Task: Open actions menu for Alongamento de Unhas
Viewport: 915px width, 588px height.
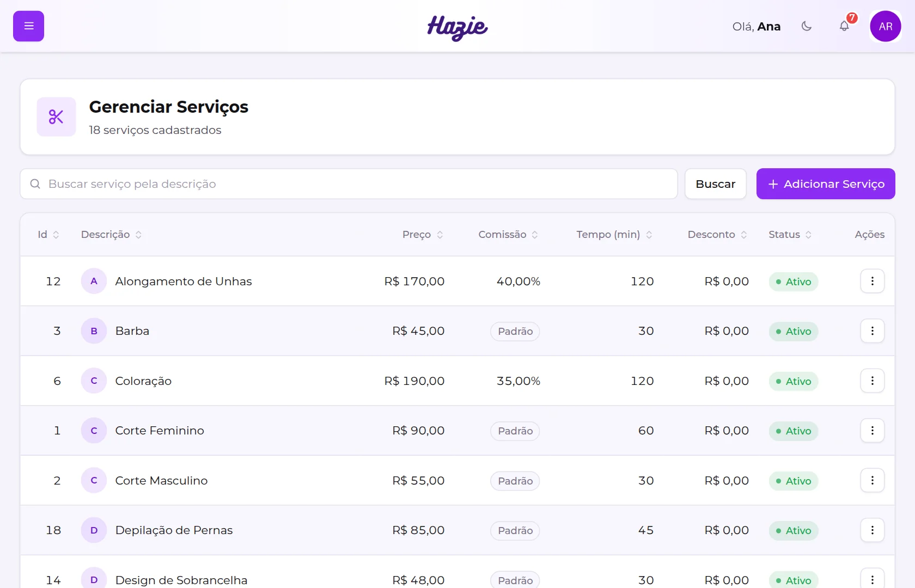Action: pos(873,281)
